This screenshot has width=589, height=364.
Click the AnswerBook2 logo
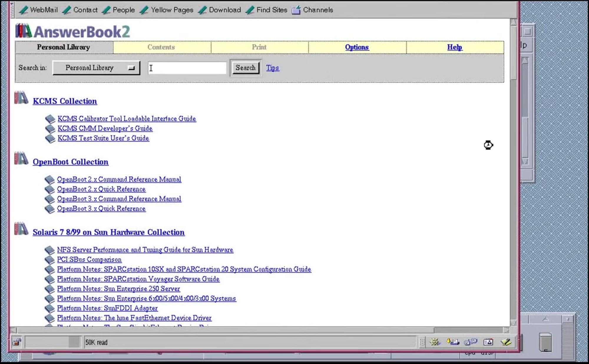point(73,31)
